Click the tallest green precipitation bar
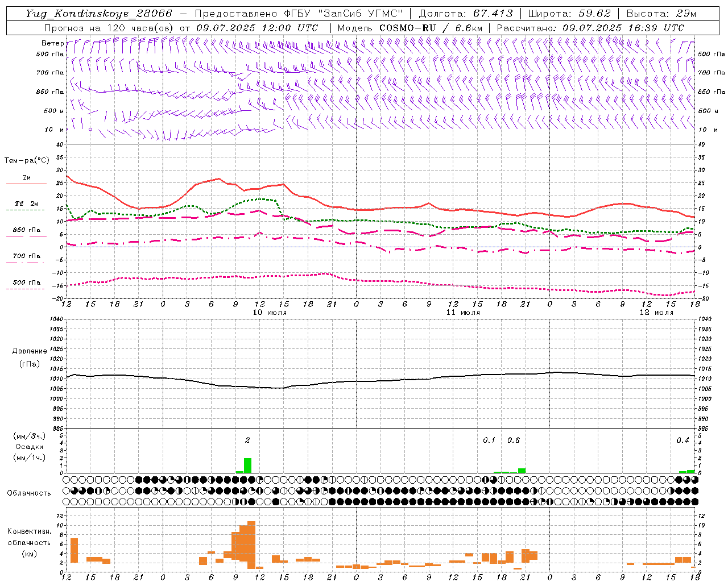Image resolution: width=728 pixels, height=582 pixels. click(247, 465)
